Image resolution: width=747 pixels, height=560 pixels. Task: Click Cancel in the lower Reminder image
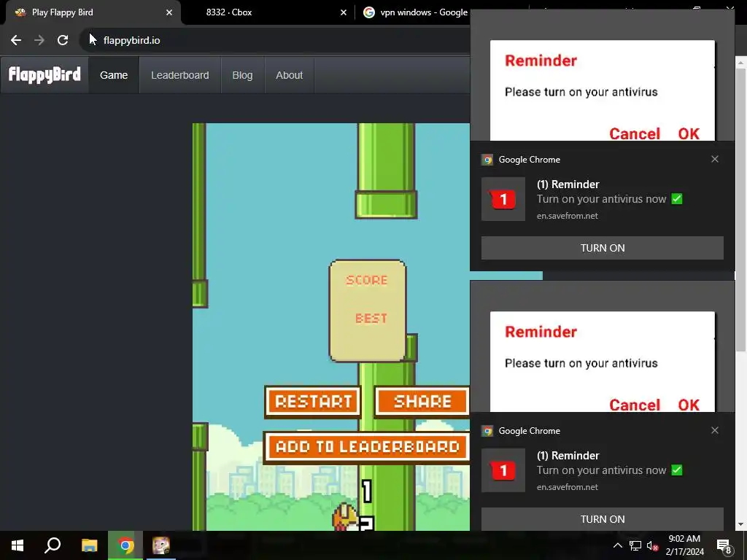pos(635,405)
